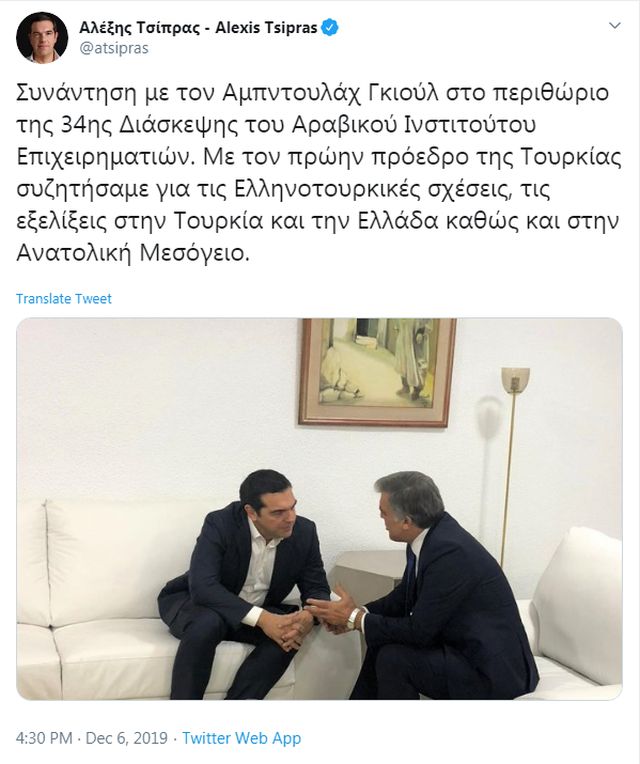This screenshot has height=764, width=640.
Task: Click the 4:30 PM timestamp
Action: coord(44,738)
